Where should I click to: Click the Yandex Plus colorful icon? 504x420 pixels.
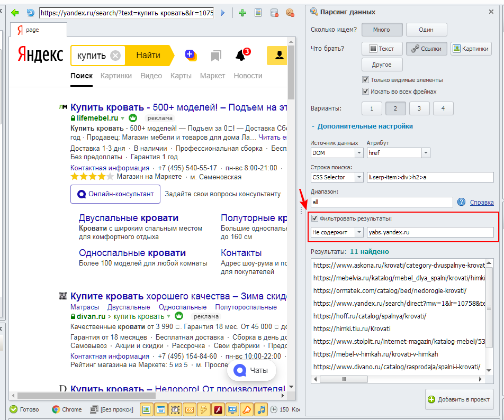pyautogui.click(x=191, y=55)
